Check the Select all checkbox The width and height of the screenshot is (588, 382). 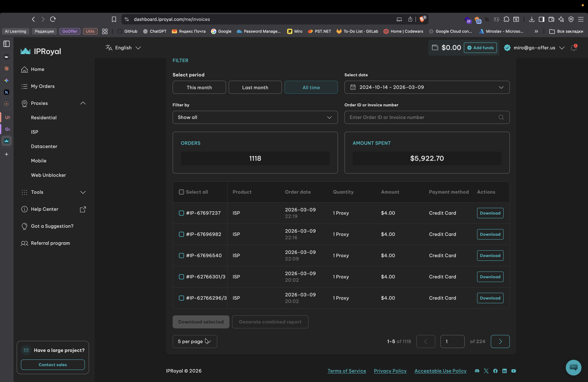[181, 192]
